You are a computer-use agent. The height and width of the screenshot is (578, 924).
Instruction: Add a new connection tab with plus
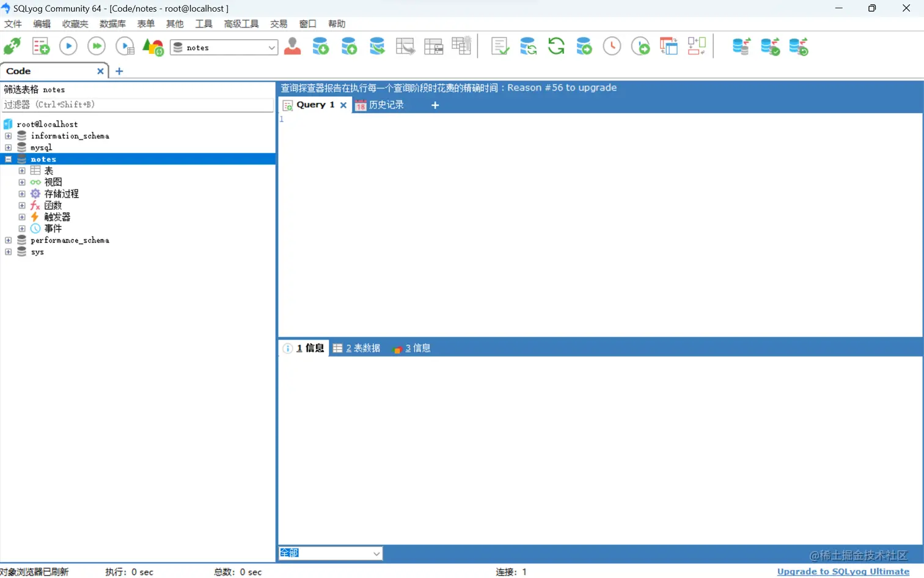coord(119,71)
